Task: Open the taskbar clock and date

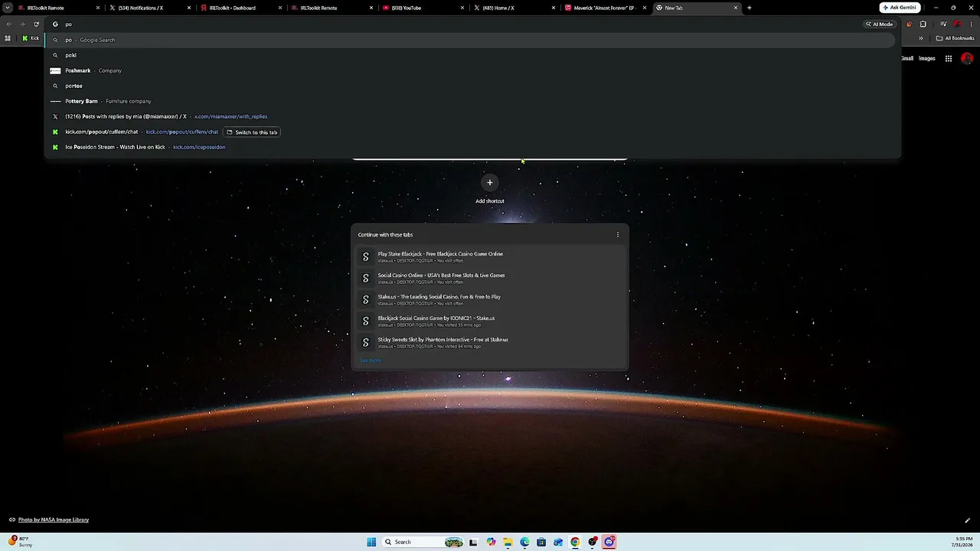Action: (x=961, y=542)
